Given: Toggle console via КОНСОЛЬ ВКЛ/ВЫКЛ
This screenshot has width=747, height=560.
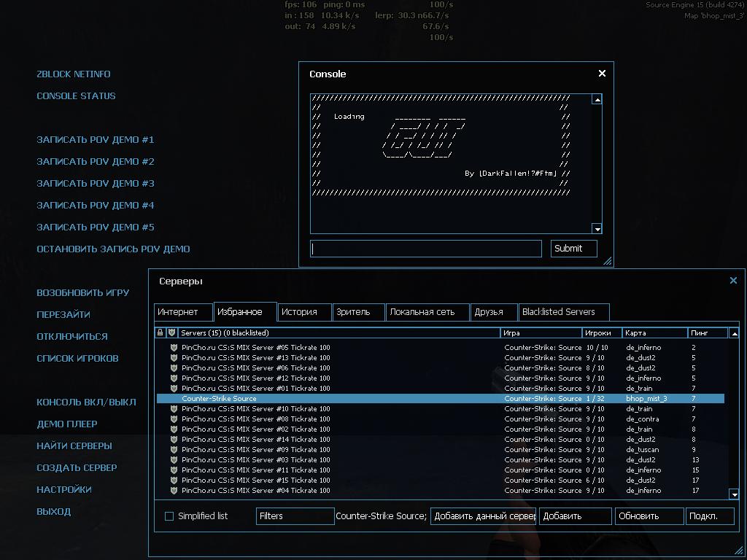Looking at the screenshot, I should tap(86, 402).
